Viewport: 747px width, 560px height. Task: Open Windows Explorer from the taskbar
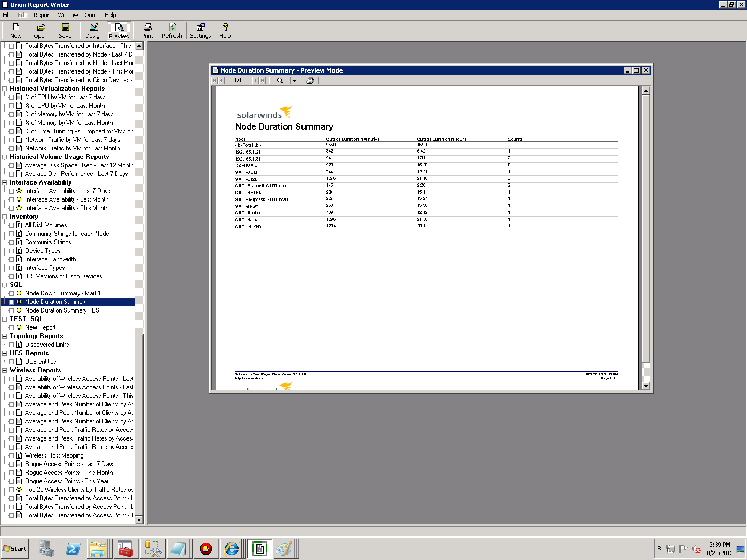98,549
